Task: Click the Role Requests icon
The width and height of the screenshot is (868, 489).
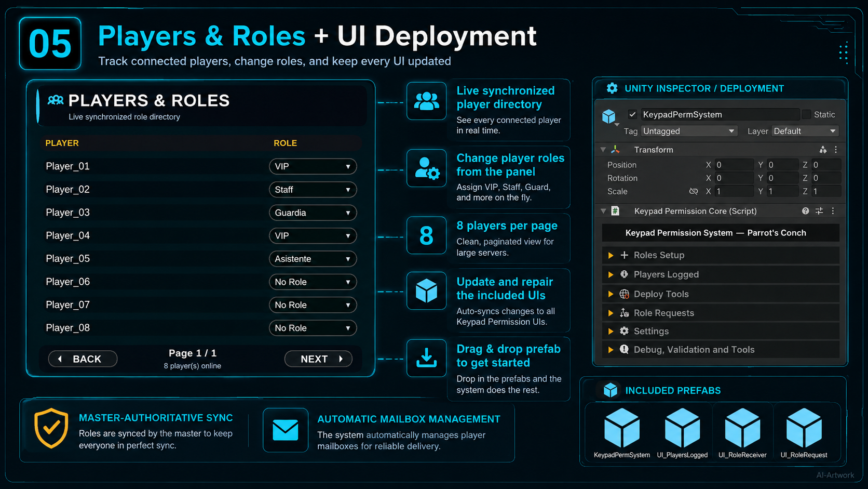Action: click(x=625, y=313)
